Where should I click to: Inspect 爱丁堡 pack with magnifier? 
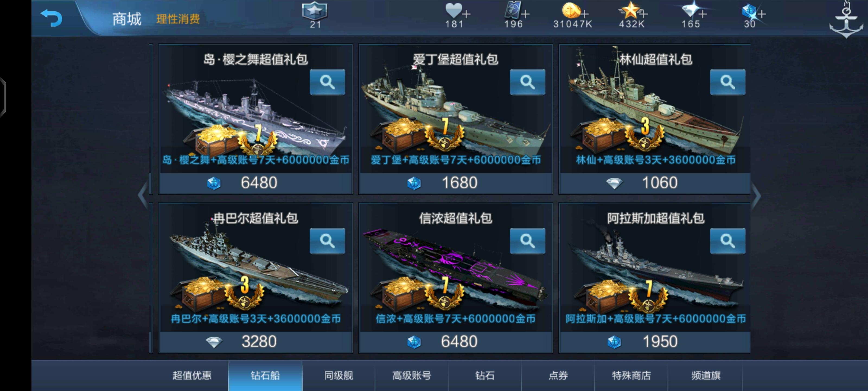click(x=527, y=82)
